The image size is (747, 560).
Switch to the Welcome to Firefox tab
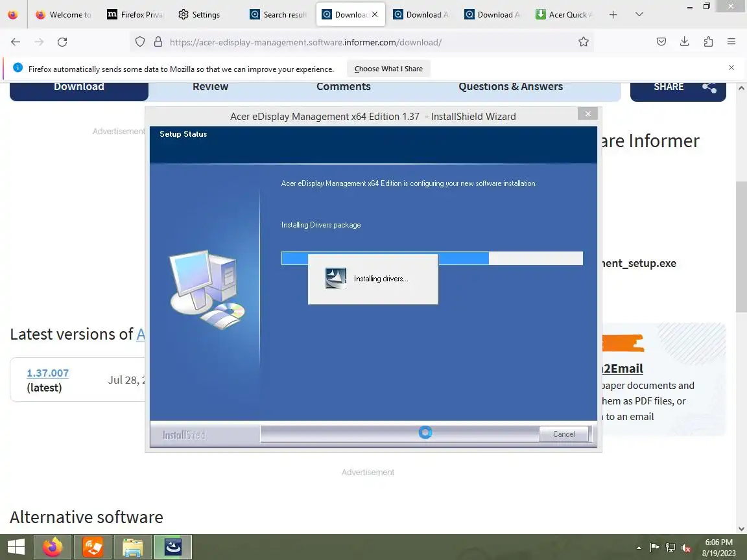tap(64, 15)
